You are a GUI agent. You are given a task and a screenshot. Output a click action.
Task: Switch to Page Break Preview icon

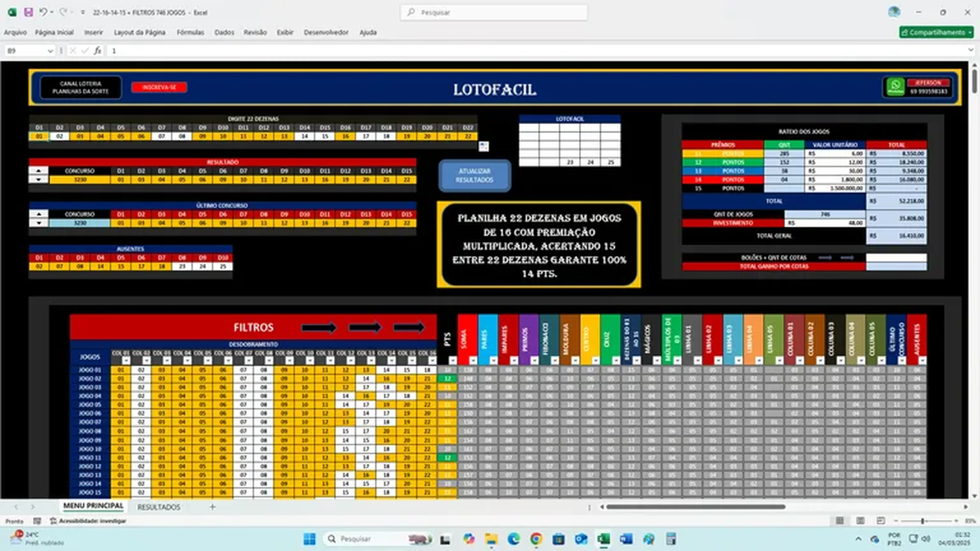point(881,521)
